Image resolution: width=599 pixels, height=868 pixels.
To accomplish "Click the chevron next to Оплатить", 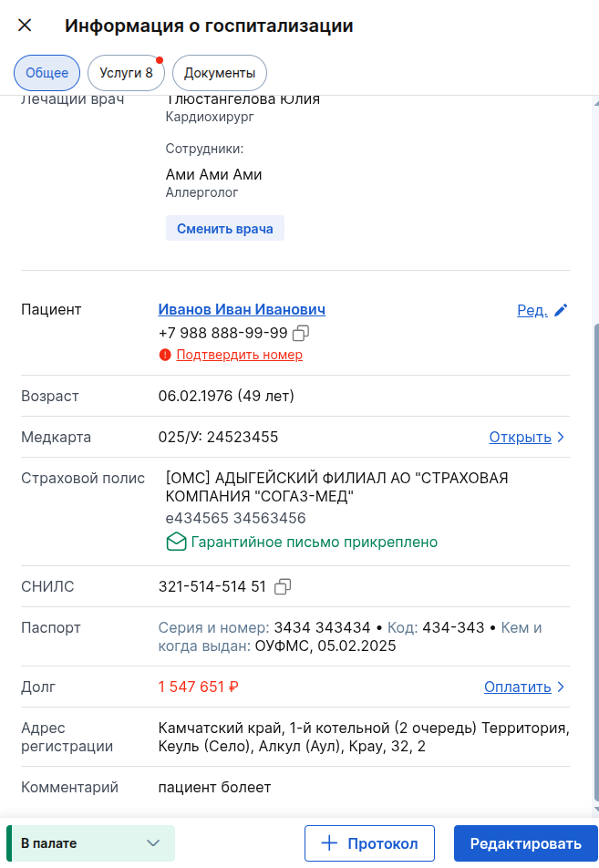I will (x=561, y=687).
